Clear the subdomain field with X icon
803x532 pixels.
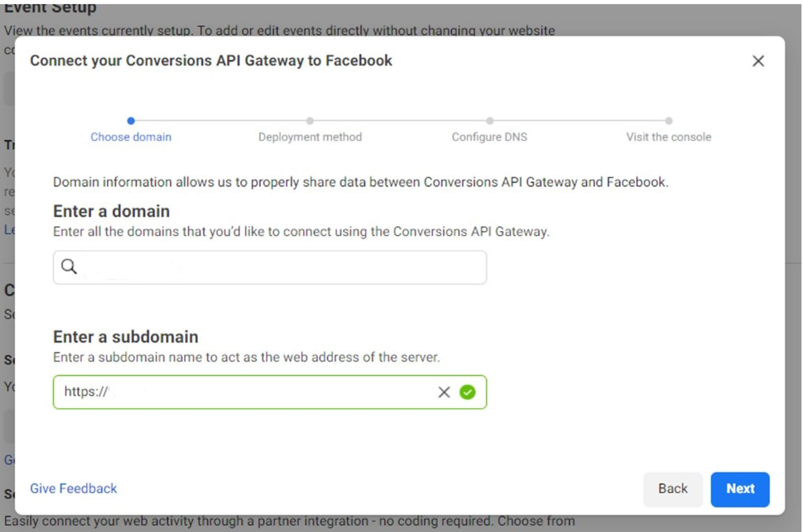pos(444,392)
